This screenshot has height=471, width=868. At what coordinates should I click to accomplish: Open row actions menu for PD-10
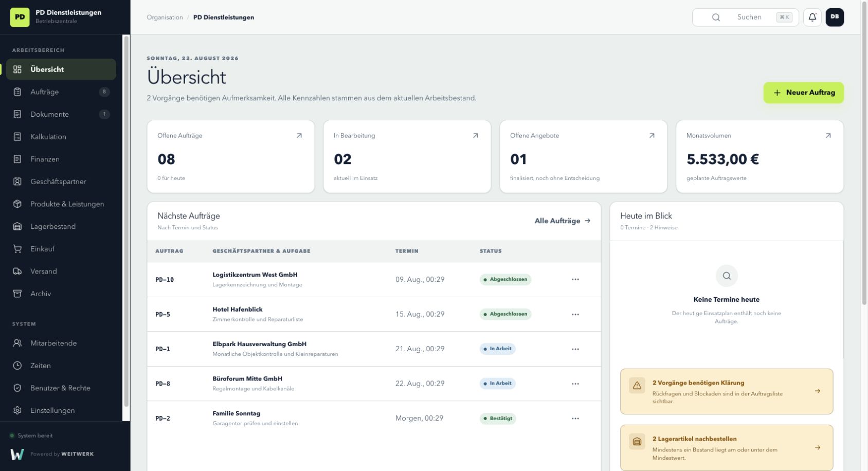click(575, 280)
